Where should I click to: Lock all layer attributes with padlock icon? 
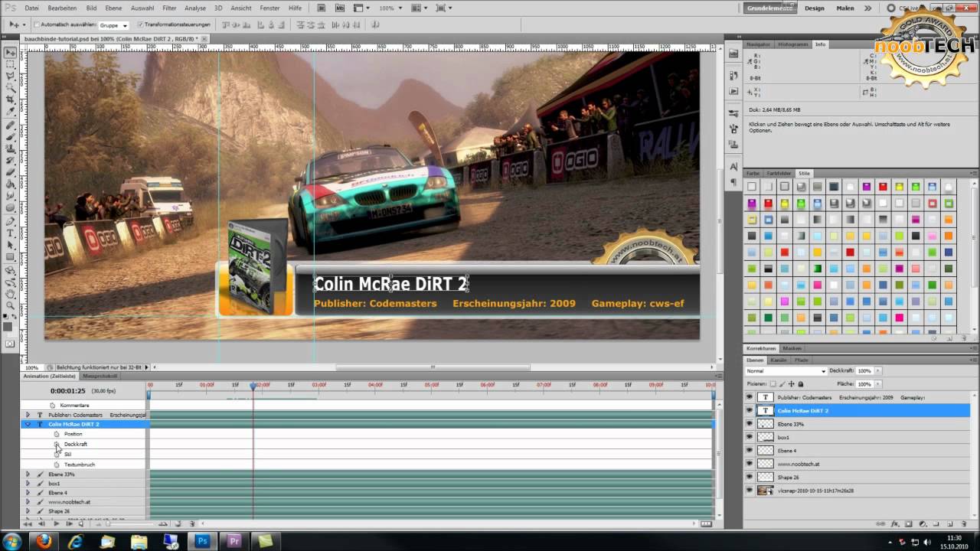coord(801,384)
